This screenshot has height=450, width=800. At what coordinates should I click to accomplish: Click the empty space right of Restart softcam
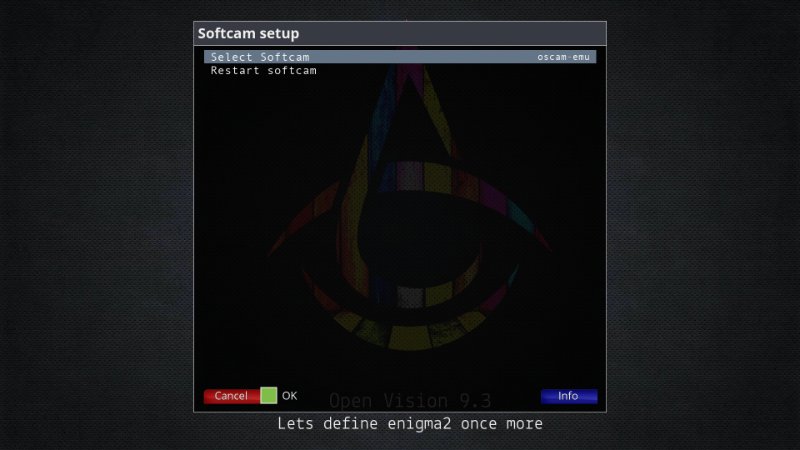[450, 71]
